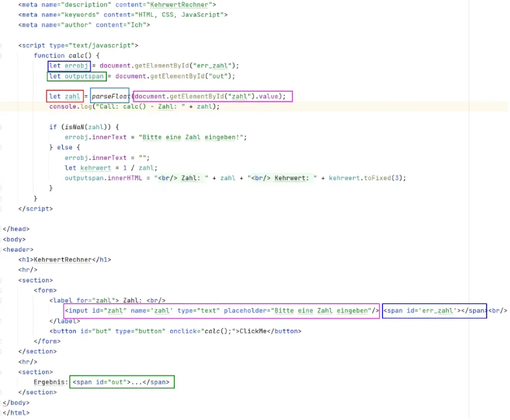Click the closing </script> tag
510x420 pixels.
36,208
